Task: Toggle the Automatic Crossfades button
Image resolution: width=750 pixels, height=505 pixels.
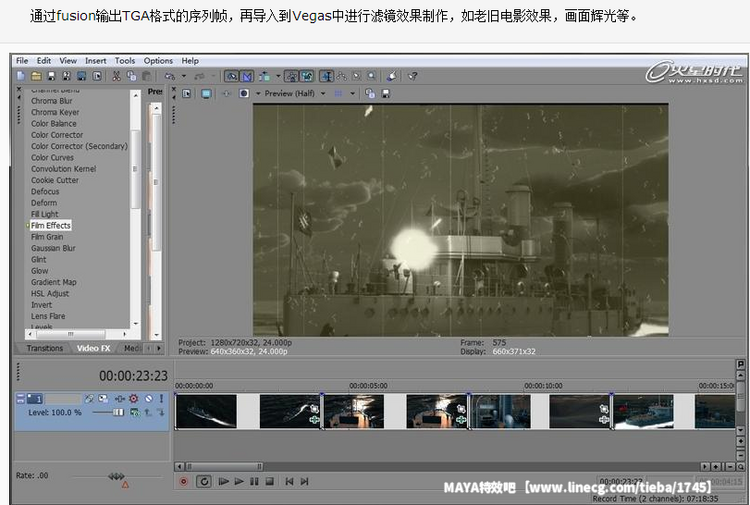Action: (x=246, y=76)
